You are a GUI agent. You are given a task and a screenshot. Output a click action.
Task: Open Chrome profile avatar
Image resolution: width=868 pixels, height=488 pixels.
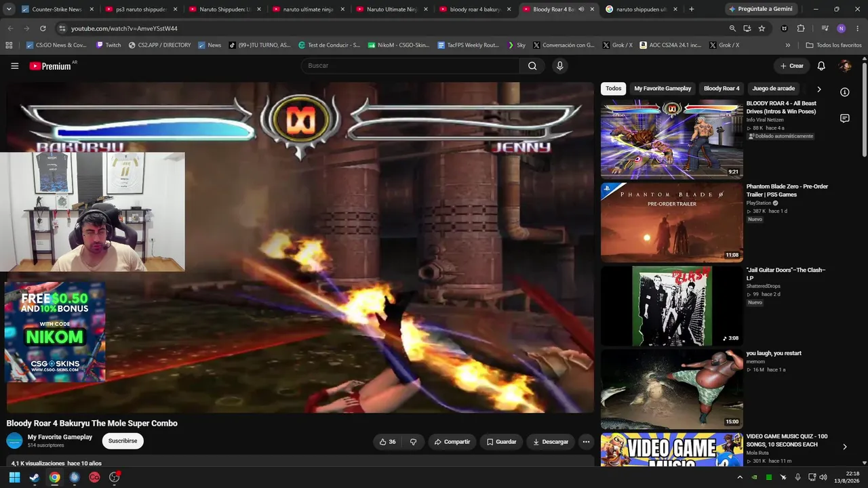[841, 28]
